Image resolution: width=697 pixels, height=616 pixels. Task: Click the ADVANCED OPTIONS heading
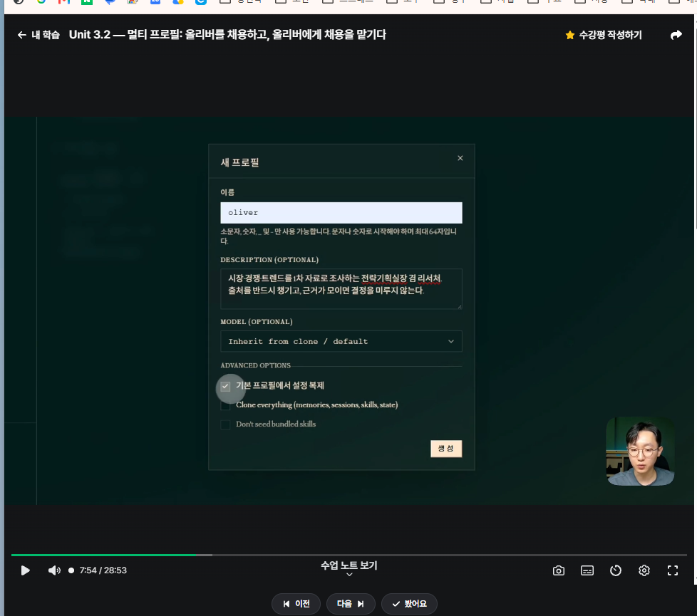click(256, 365)
